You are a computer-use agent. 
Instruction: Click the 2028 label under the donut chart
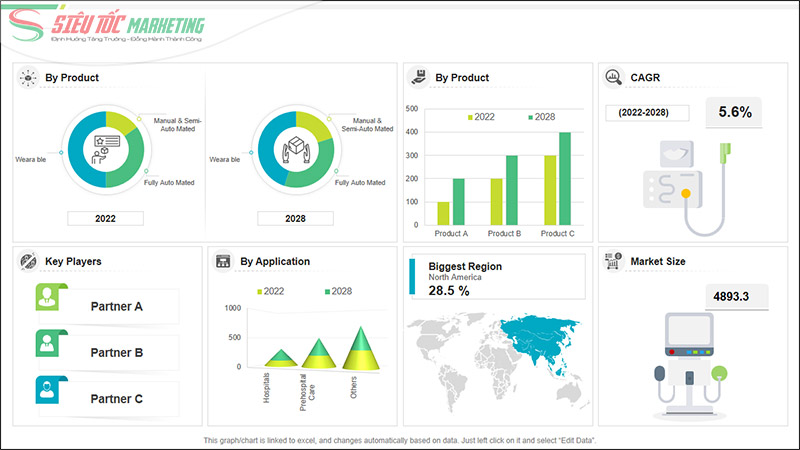point(294,218)
